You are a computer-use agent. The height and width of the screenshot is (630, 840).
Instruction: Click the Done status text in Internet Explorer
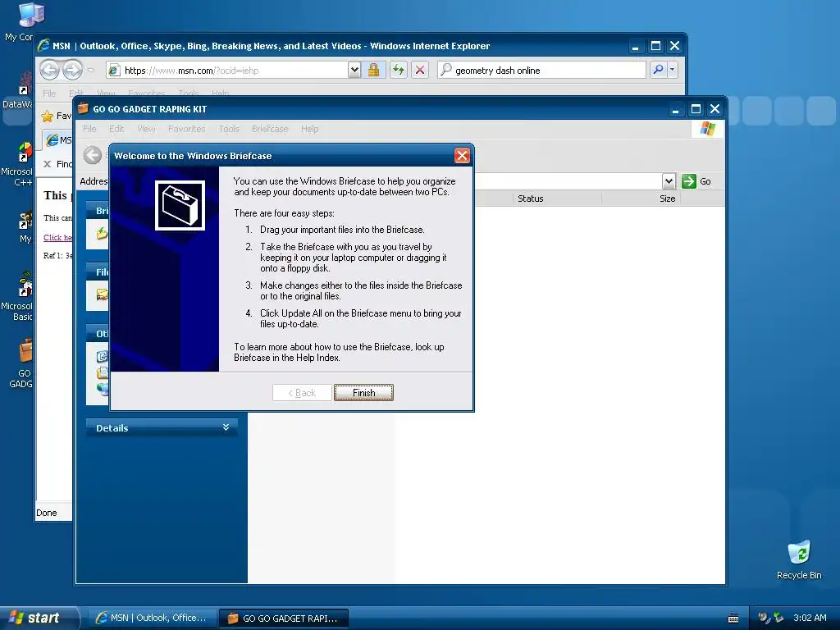point(46,513)
